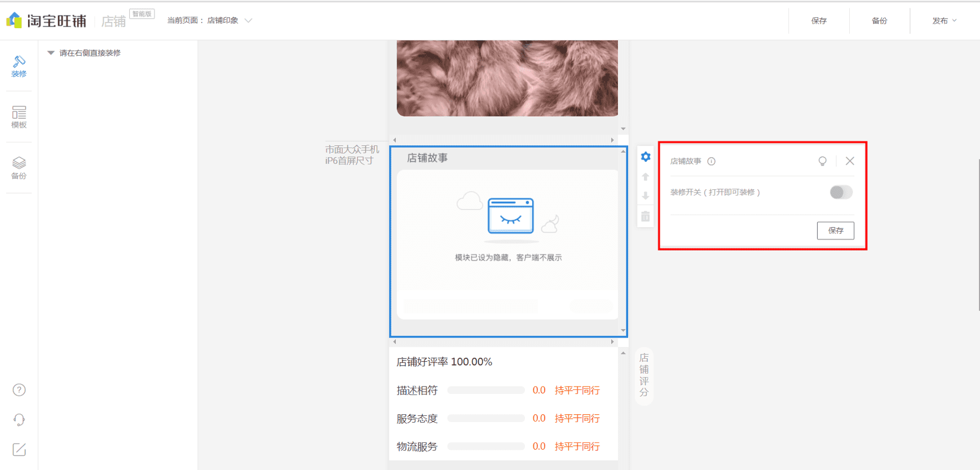The height and width of the screenshot is (470, 980).
Task: Click the 店铺故事 module heading
Action: (x=427, y=158)
